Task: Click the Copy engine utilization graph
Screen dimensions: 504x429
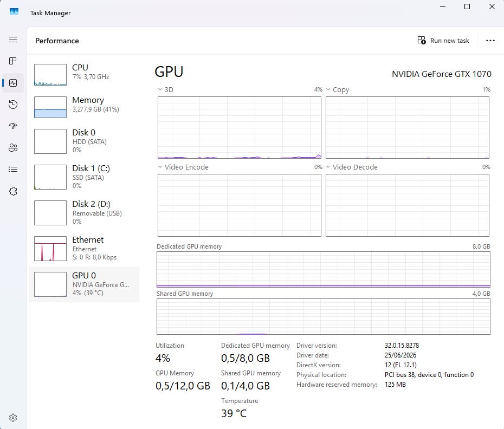Action: click(408, 128)
